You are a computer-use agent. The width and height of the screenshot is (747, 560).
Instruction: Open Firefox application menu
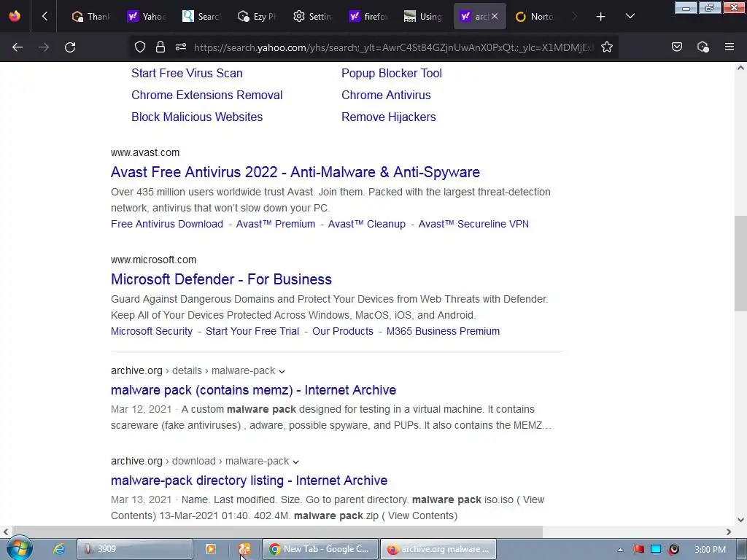(729, 47)
